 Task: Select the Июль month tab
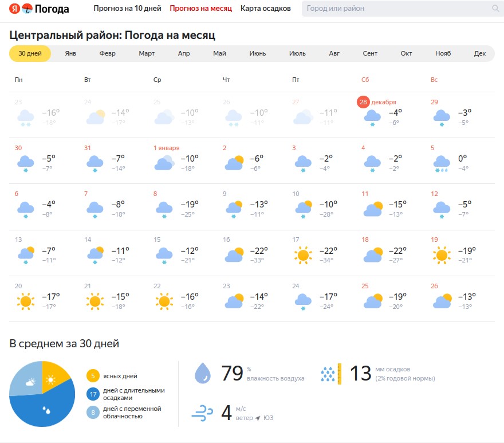297,53
